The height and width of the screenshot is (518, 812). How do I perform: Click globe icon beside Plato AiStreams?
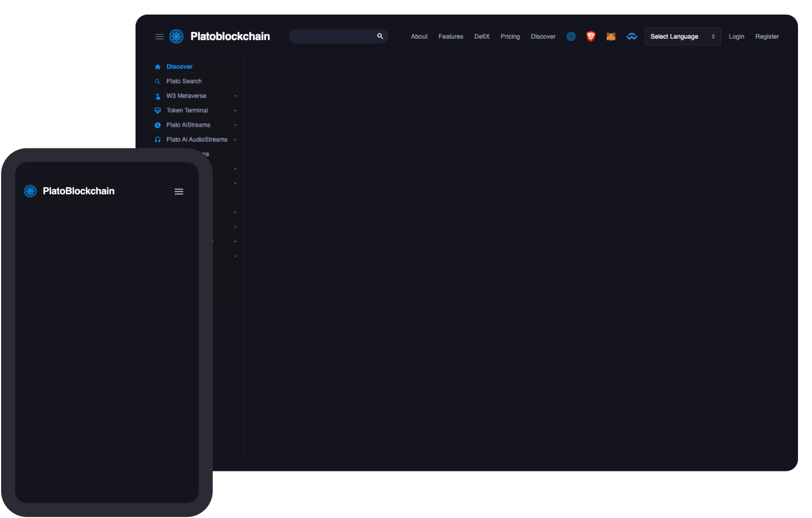[x=158, y=125]
